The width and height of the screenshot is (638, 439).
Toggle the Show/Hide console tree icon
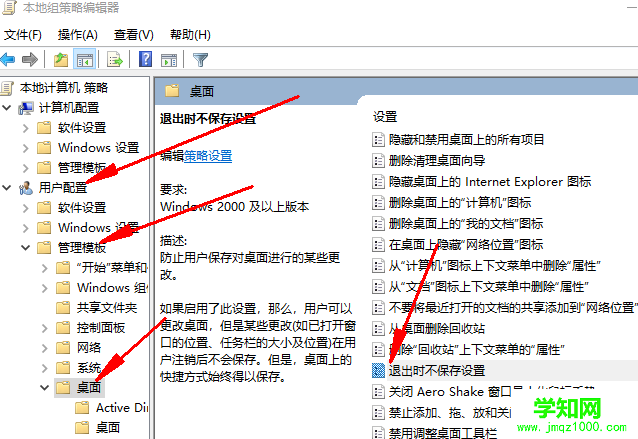tap(85, 60)
